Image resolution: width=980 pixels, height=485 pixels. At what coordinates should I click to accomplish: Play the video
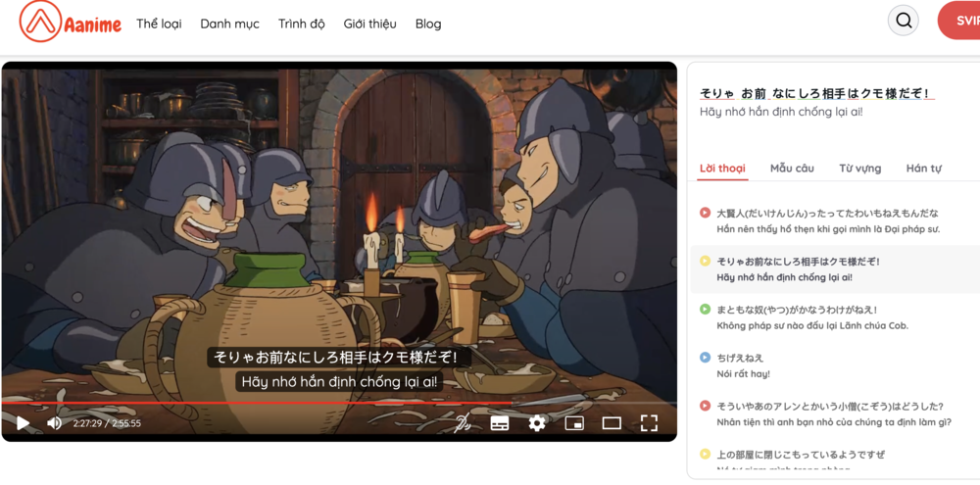(23, 423)
